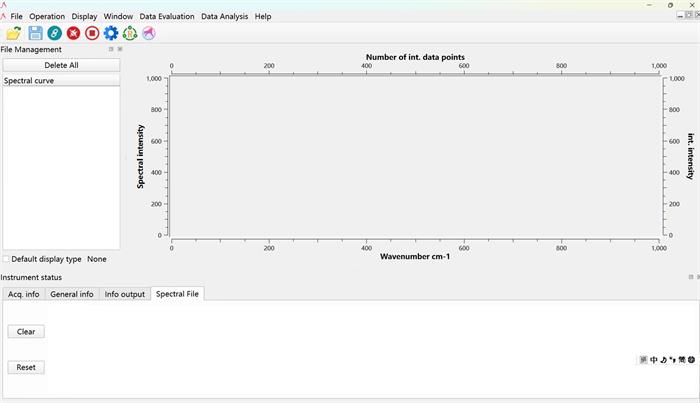Viewport: 700px width, 403px height.
Task: Minimize the inner document window
Action: click(x=680, y=15)
